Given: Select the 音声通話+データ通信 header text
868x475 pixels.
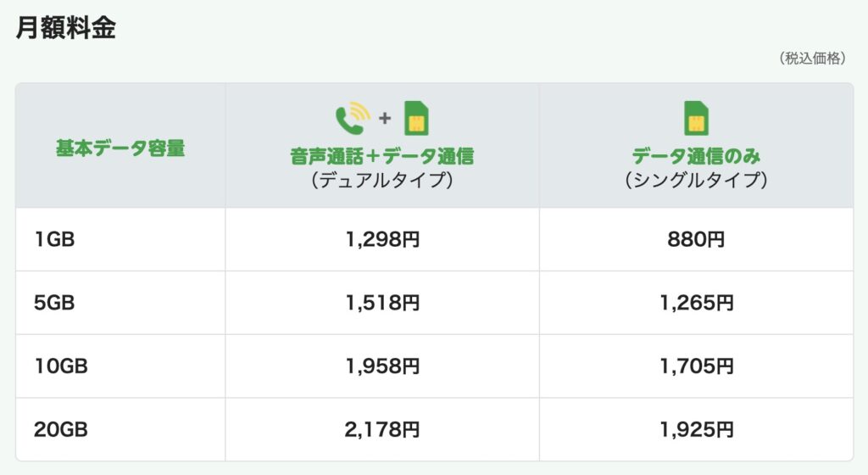Looking at the screenshot, I should [x=381, y=156].
